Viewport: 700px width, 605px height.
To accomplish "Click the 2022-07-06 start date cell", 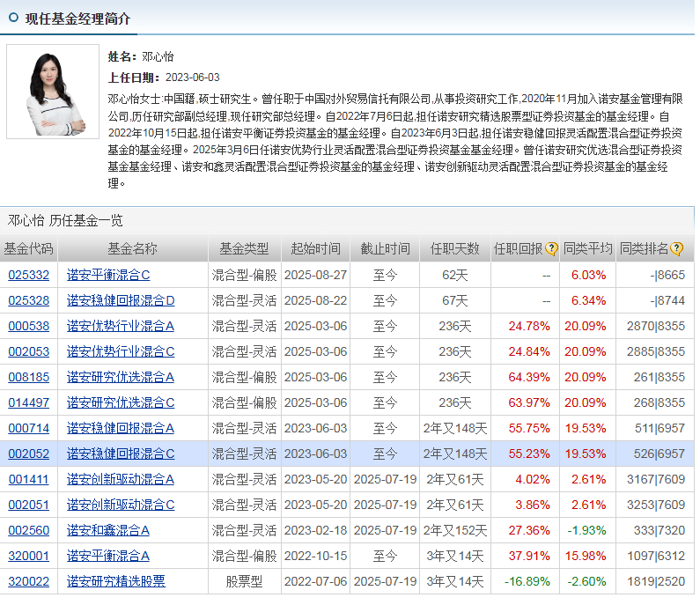I will pyautogui.click(x=315, y=581).
